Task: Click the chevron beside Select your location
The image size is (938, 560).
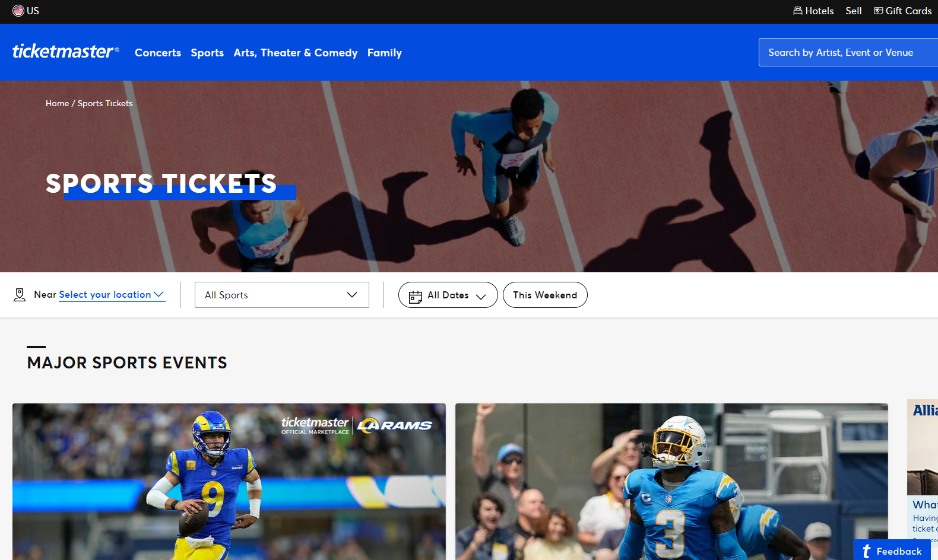Action: tap(159, 294)
